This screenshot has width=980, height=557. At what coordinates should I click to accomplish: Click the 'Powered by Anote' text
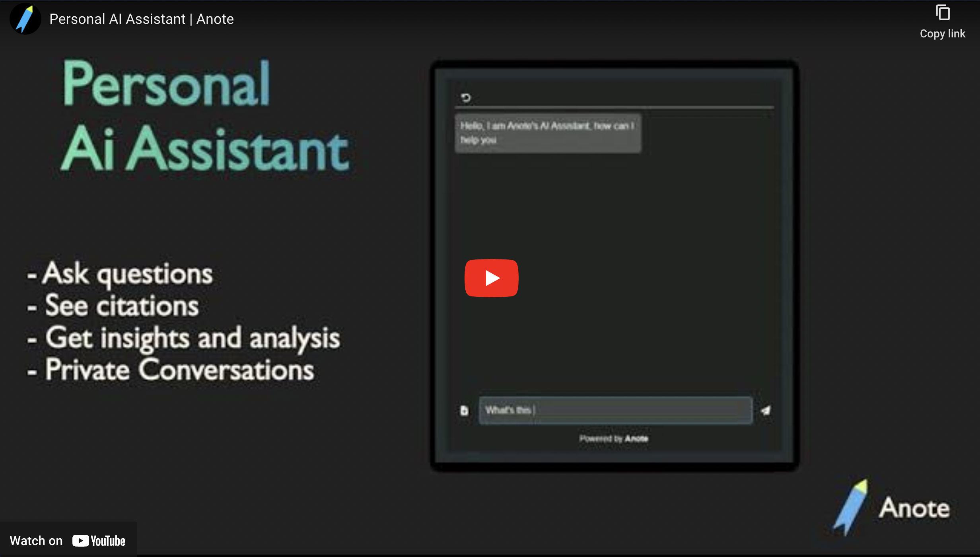[614, 438]
